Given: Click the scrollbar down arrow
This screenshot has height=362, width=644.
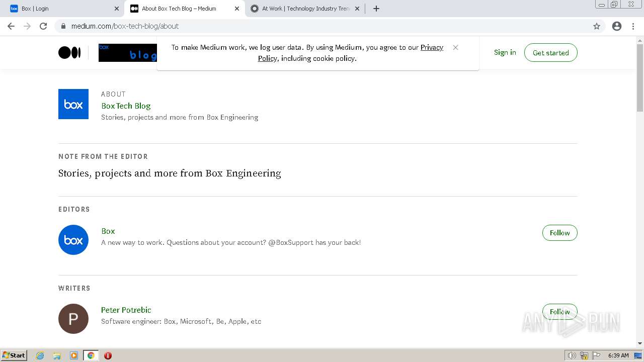Looking at the screenshot, I should (640, 343).
